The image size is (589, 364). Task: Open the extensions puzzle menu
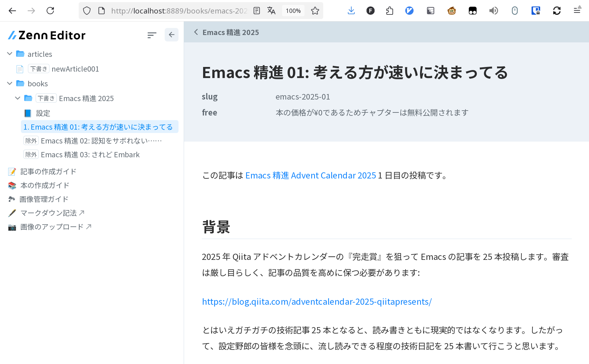pos(390,11)
